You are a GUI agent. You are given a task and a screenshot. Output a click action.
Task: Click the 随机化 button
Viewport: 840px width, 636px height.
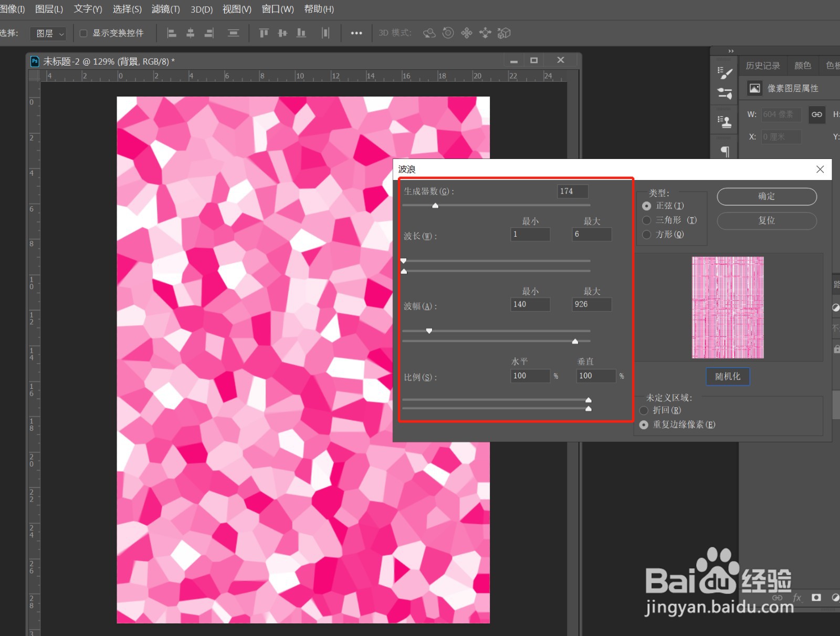tap(728, 376)
